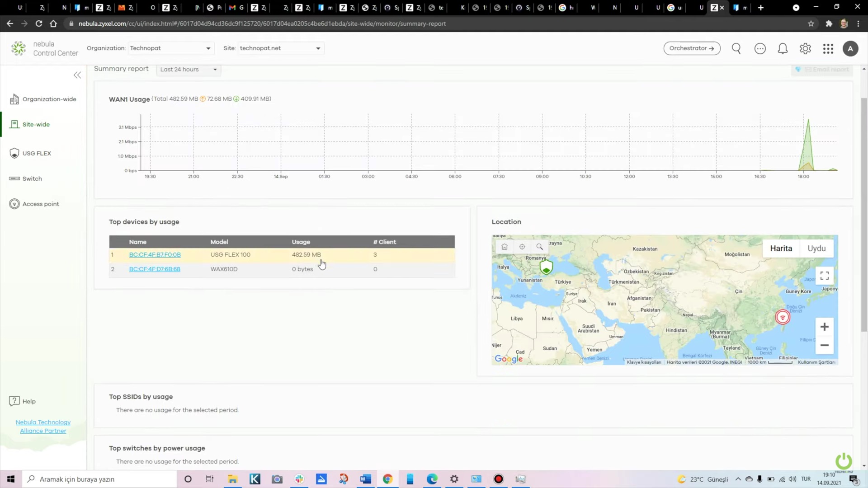The image size is (868, 488).
Task: Click the map fullscreen icon
Action: click(x=824, y=275)
